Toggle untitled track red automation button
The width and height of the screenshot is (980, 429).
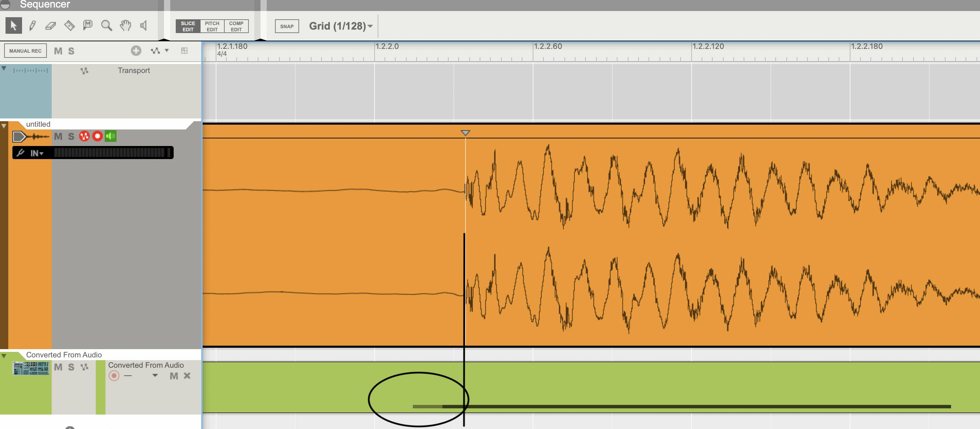coord(84,136)
